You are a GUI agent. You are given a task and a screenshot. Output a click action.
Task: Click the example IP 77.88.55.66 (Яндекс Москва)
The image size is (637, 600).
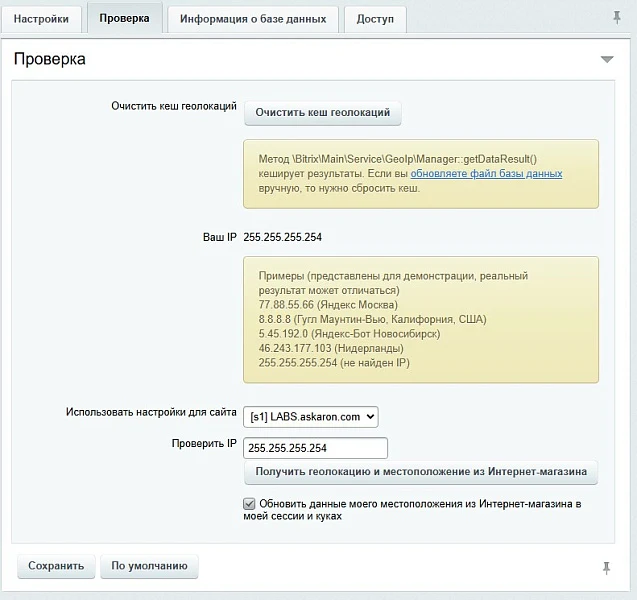(328, 305)
